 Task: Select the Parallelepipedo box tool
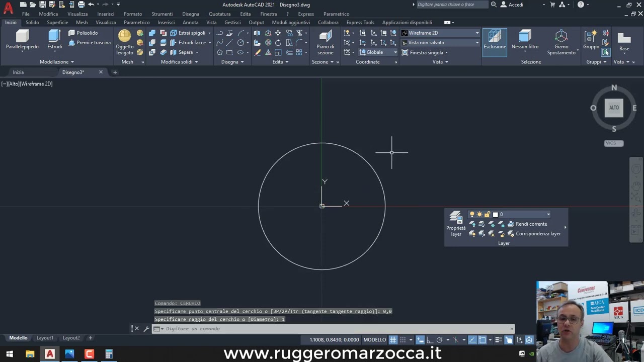pyautogui.click(x=22, y=40)
